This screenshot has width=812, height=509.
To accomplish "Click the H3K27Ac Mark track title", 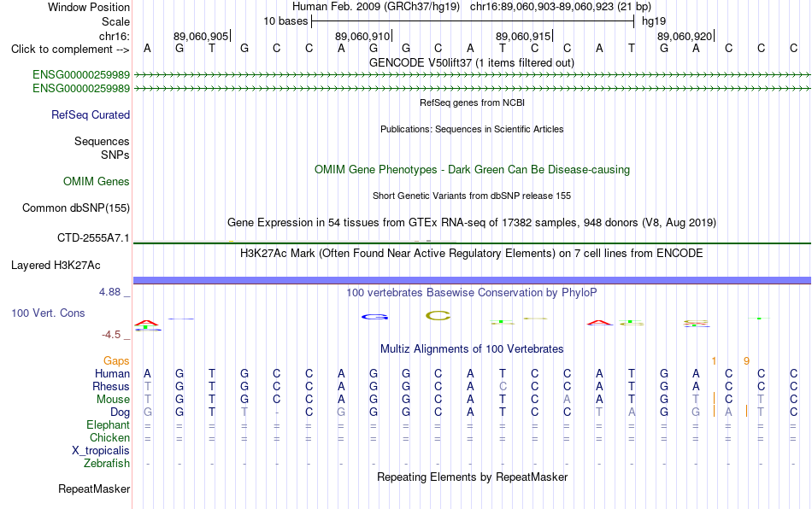I will [471, 253].
